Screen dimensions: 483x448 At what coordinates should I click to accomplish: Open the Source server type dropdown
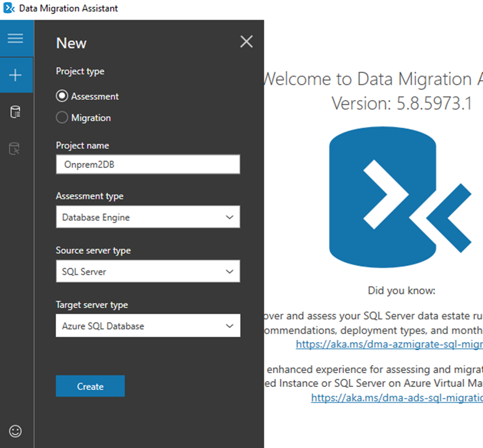(x=148, y=271)
